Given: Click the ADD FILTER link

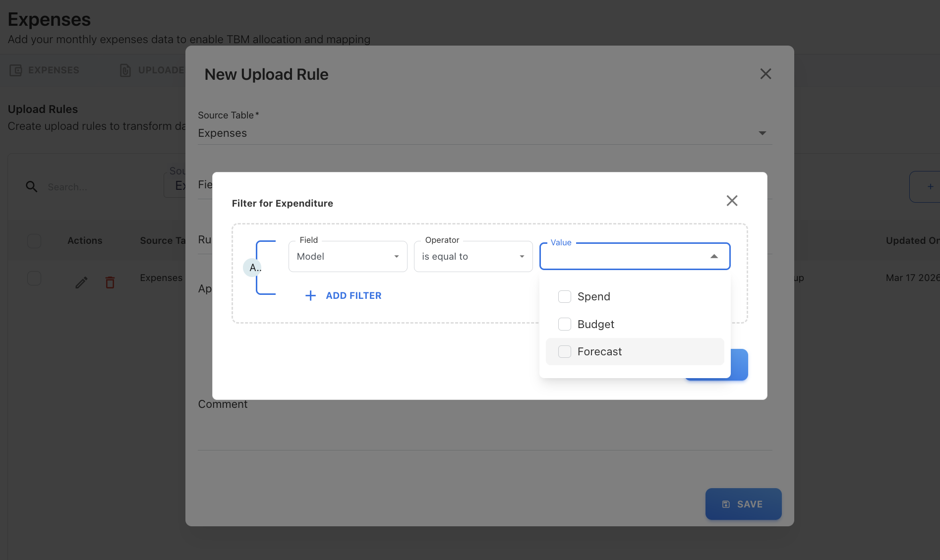Looking at the screenshot, I should point(353,296).
